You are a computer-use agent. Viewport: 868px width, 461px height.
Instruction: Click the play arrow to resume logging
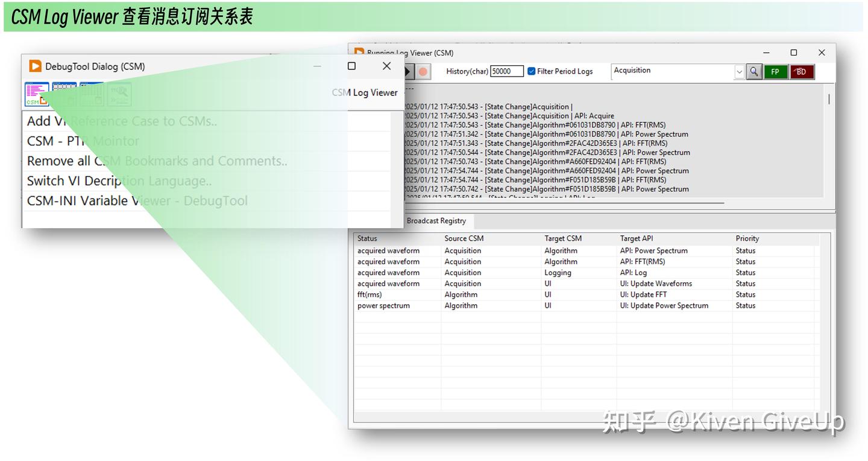click(406, 71)
